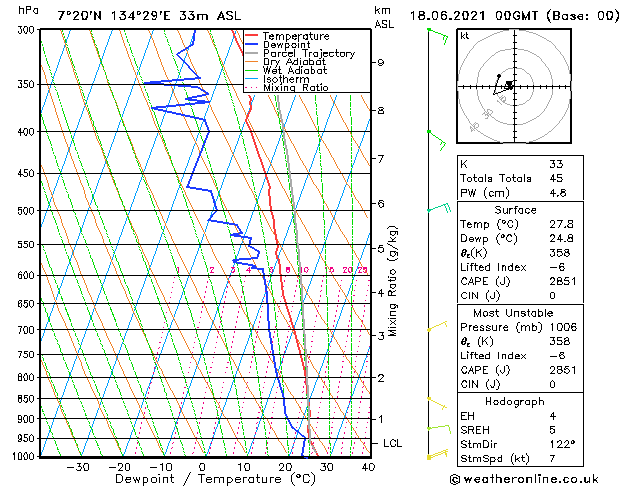Click the LCL marker on the right axis

click(391, 442)
